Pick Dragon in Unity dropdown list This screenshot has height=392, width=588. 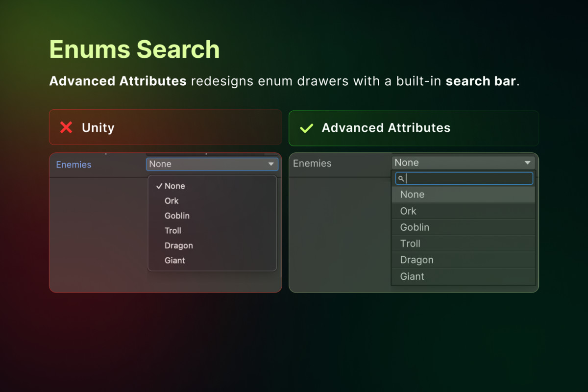179,245
